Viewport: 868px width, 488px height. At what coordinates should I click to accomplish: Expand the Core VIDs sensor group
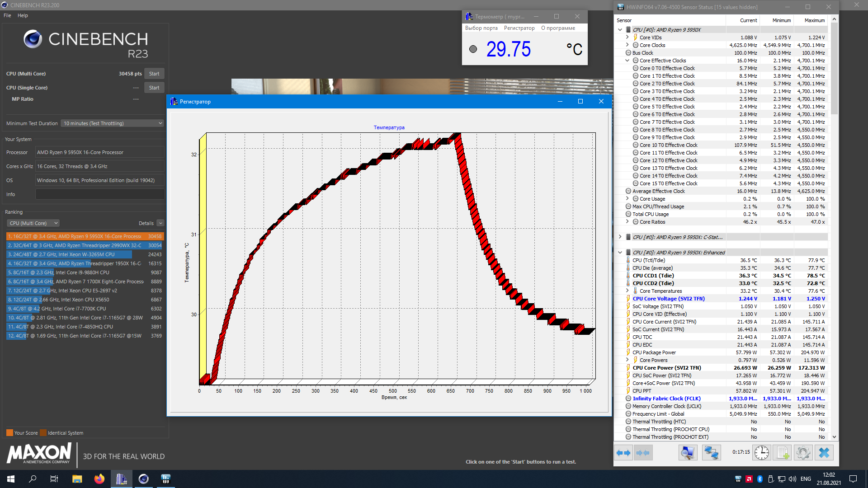[627, 38]
